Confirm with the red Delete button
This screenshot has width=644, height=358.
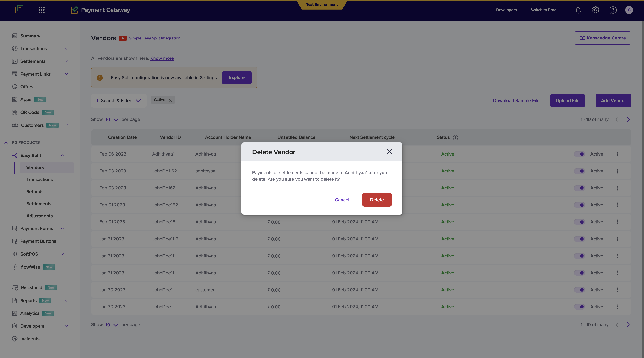[377, 200]
